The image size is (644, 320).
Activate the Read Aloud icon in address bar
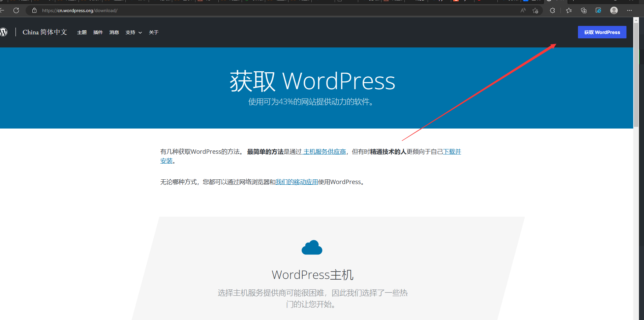pyautogui.click(x=523, y=10)
